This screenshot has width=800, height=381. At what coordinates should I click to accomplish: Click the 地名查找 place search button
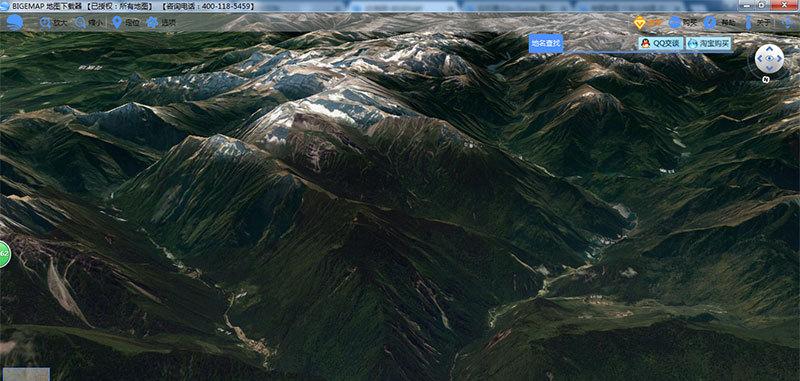(x=546, y=44)
